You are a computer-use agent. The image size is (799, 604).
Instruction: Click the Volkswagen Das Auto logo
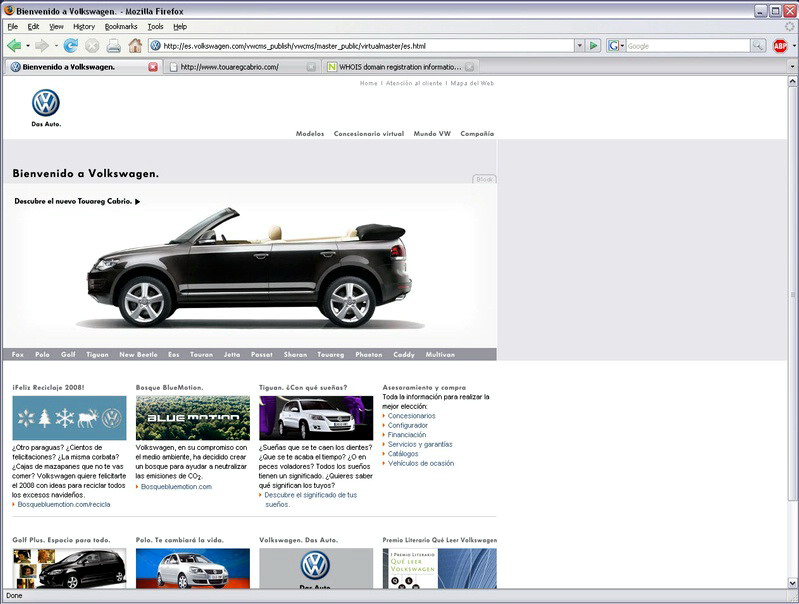pos(46,108)
